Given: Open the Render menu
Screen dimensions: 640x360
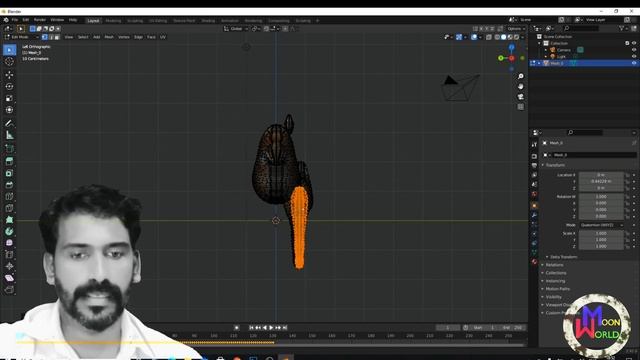Looking at the screenshot, I should click(40, 20).
